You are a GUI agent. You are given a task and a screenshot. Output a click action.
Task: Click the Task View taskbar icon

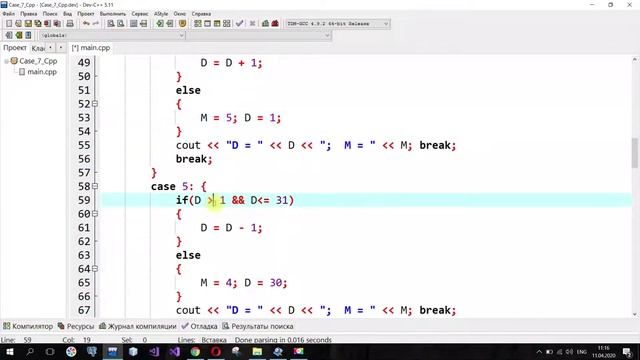pos(50,351)
